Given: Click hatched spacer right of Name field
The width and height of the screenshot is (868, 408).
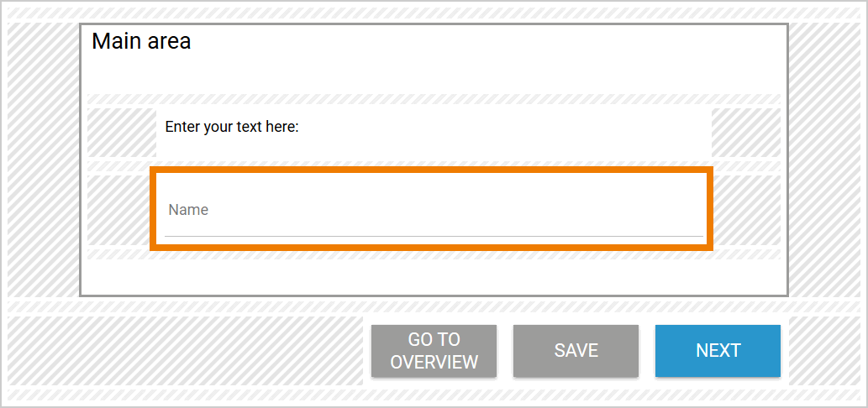Looking at the screenshot, I should tap(747, 210).
